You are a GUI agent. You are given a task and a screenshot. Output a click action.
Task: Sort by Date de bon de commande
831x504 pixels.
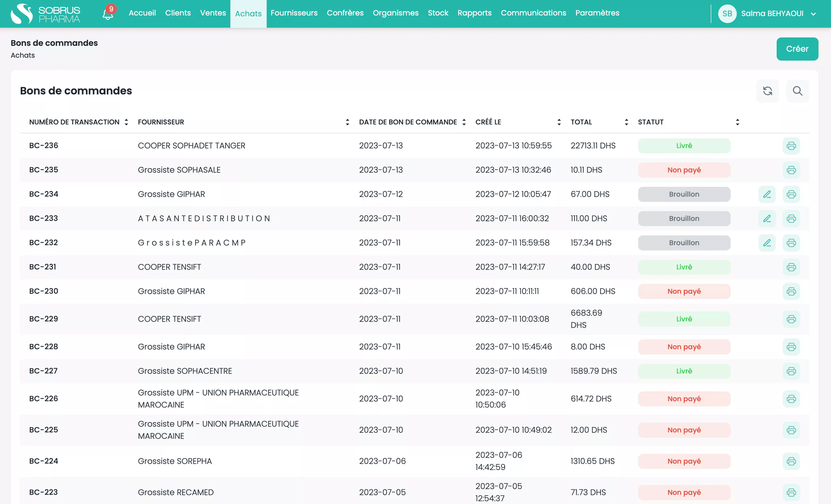point(464,122)
